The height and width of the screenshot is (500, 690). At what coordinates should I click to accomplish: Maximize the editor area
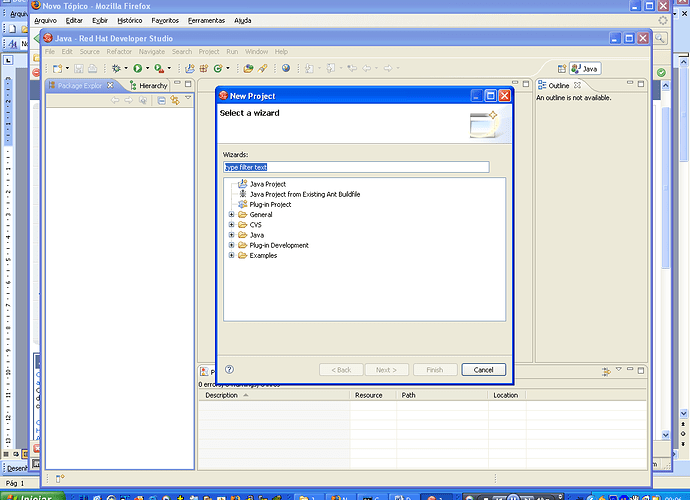[x=526, y=84]
